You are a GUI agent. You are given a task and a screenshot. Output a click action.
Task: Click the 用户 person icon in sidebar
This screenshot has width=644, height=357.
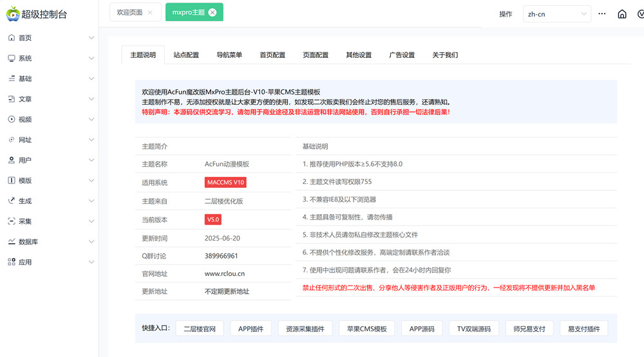(12, 160)
